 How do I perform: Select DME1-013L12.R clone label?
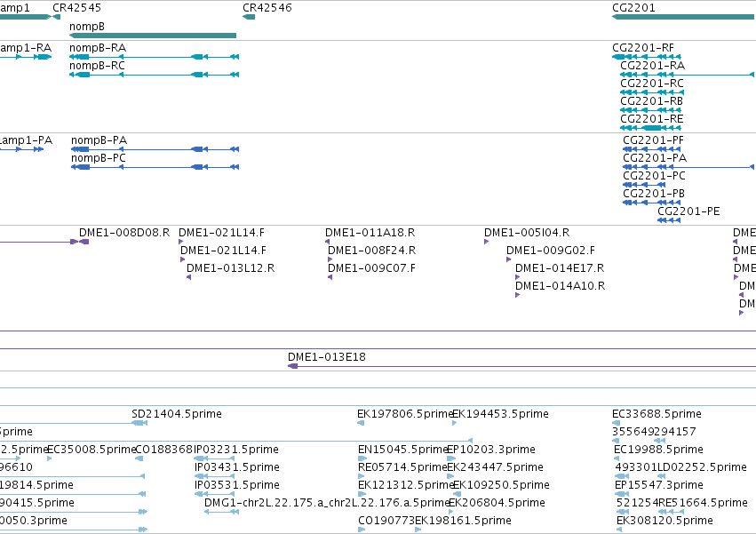pyautogui.click(x=230, y=268)
